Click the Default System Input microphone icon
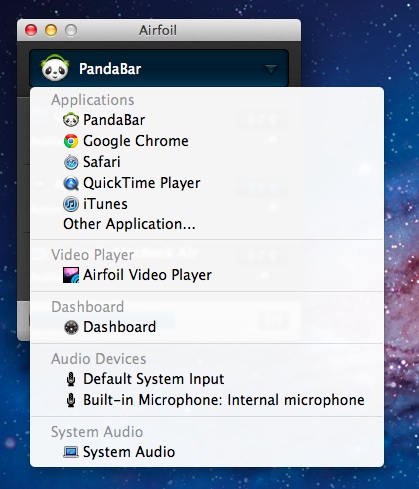This screenshot has width=419, height=489. coord(71,379)
